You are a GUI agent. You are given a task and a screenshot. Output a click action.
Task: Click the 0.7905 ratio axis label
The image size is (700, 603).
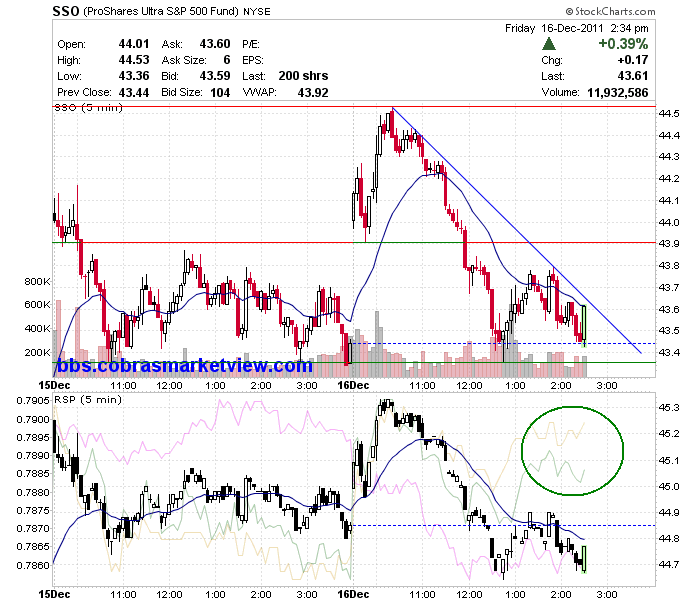click(33, 400)
